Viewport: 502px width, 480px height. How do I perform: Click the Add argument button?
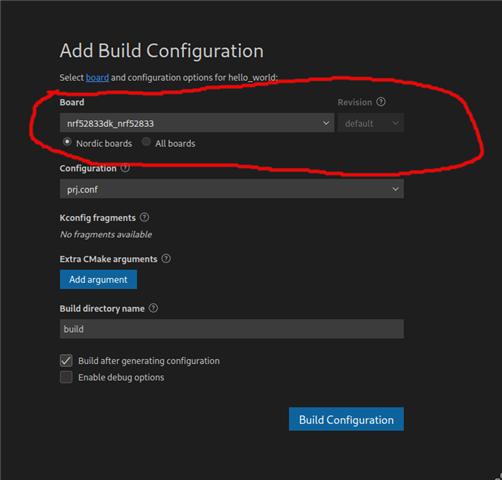(x=98, y=279)
